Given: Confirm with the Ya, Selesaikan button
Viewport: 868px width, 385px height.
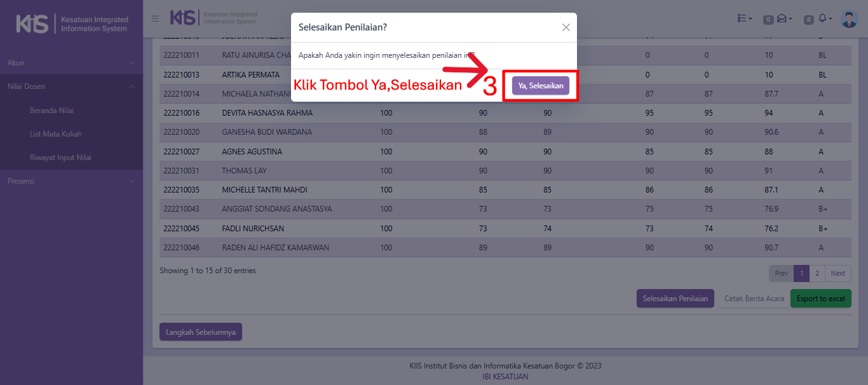Looking at the screenshot, I should click(541, 86).
